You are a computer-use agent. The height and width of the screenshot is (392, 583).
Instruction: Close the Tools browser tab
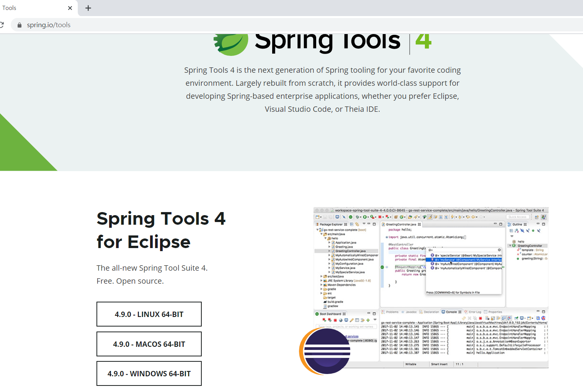point(70,8)
